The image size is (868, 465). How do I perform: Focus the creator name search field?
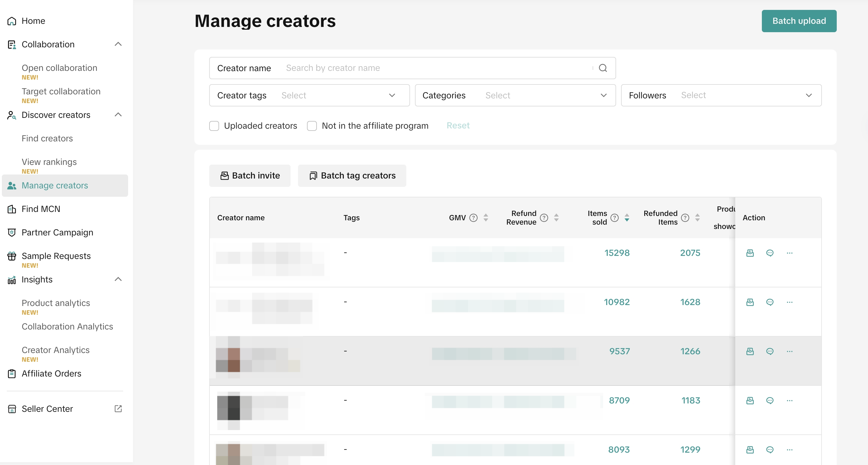tap(435, 68)
